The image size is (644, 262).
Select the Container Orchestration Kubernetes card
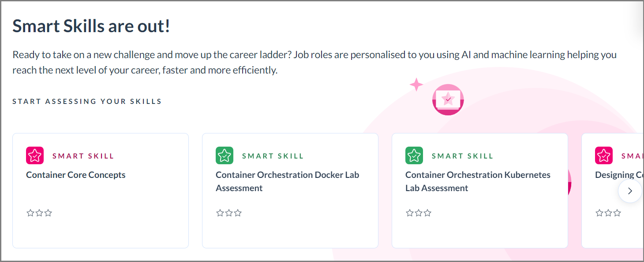[480, 190]
